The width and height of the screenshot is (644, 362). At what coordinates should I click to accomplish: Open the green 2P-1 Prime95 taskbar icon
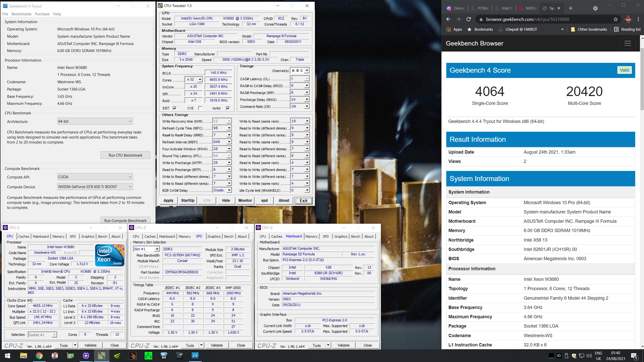click(x=148, y=356)
